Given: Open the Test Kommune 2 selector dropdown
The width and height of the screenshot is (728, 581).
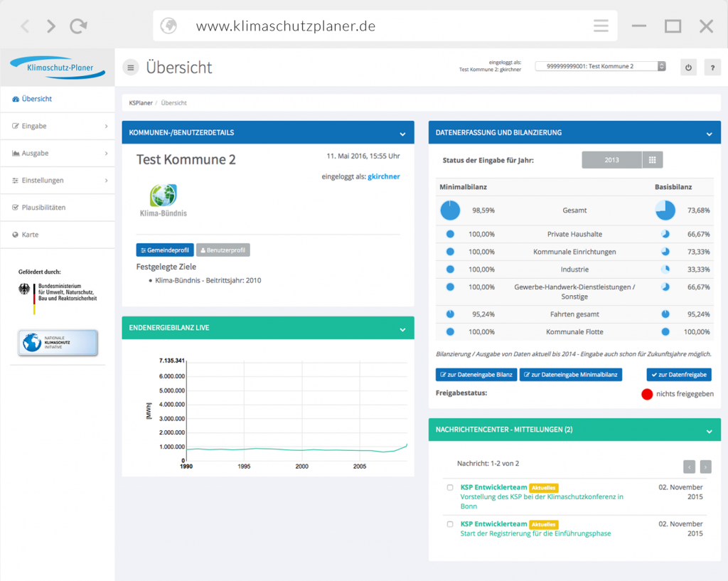Looking at the screenshot, I should (600, 66).
